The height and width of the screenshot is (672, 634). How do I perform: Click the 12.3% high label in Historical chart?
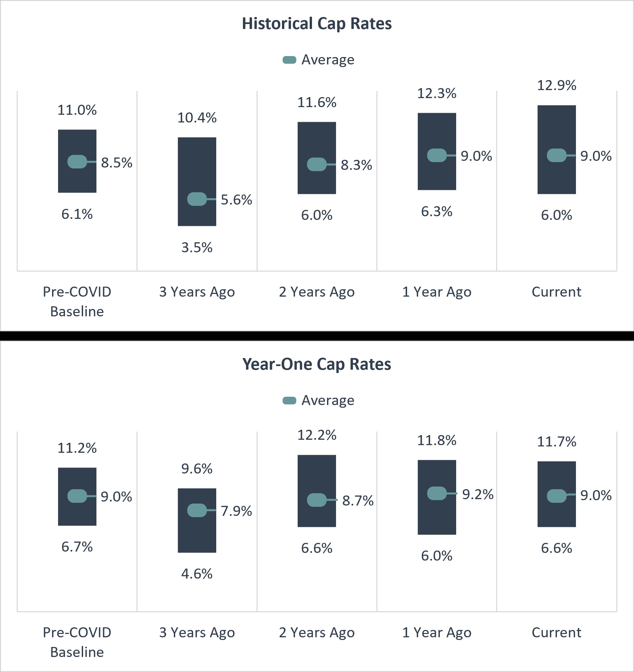(x=436, y=94)
